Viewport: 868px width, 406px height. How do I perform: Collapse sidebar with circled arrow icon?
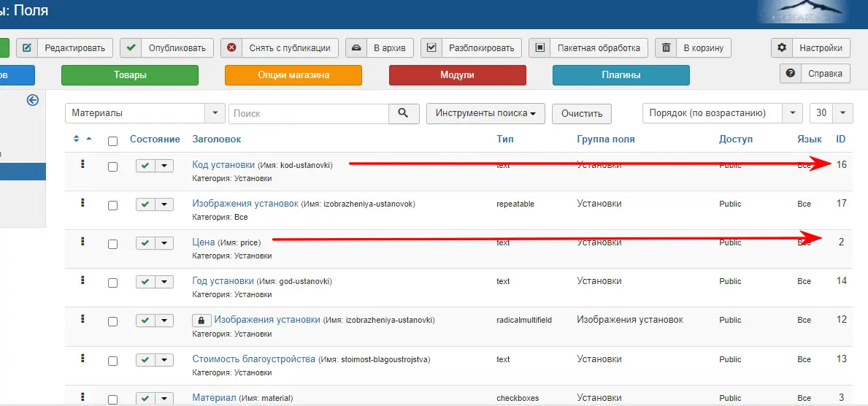(33, 100)
